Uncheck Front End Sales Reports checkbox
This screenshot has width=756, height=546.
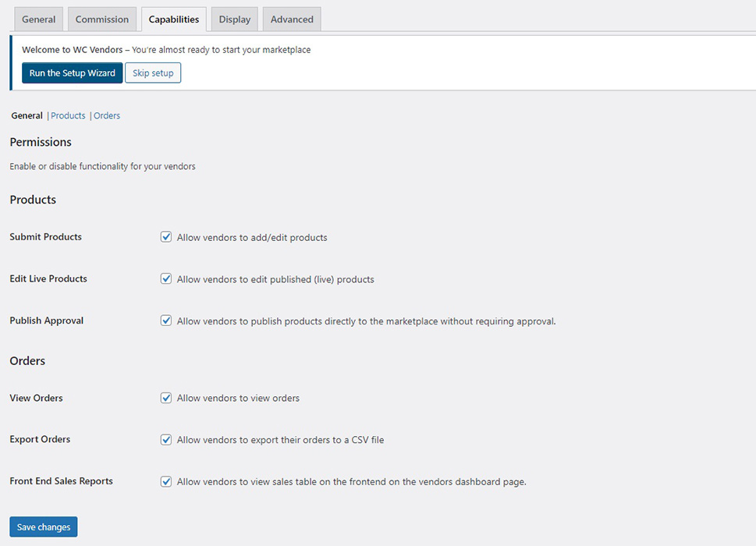click(x=166, y=481)
